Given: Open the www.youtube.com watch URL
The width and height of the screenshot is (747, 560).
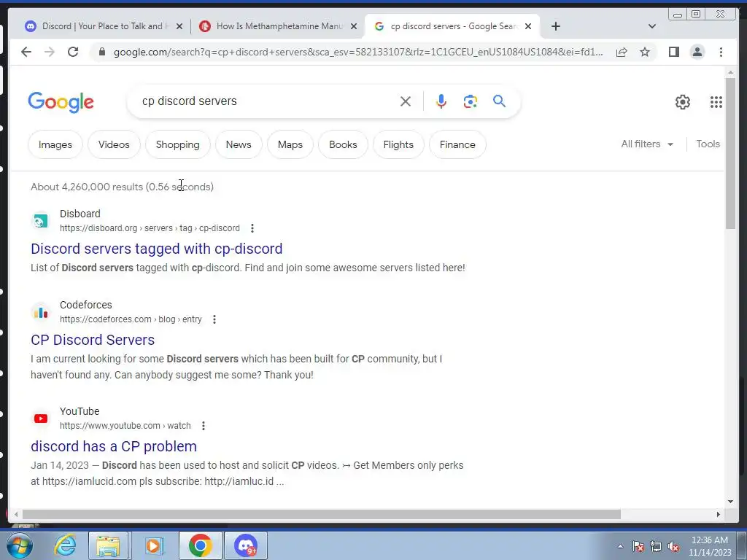Looking at the screenshot, I should (125, 426).
